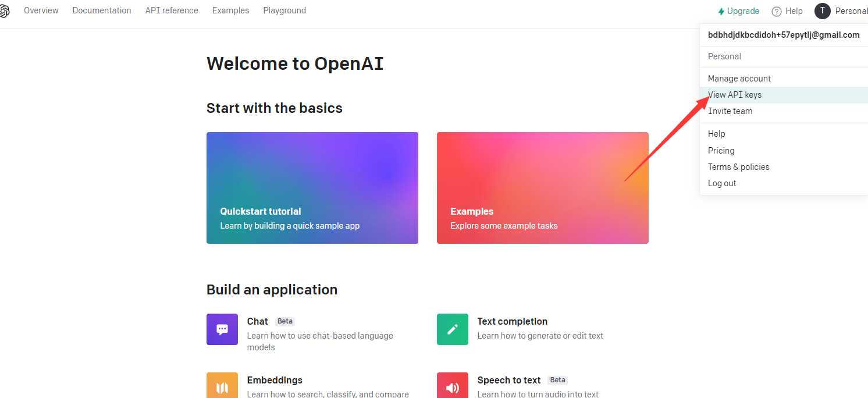Viewport: 868px width, 398px height.
Task: Open the Examples nav tab
Action: (x=230, y=10)
